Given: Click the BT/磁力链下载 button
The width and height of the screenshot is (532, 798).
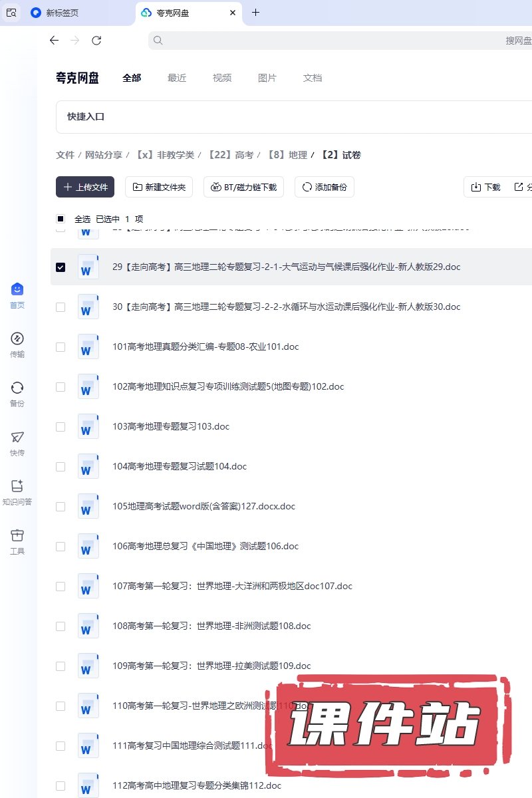Looking at the screenshot, I should tap(243, 188).
